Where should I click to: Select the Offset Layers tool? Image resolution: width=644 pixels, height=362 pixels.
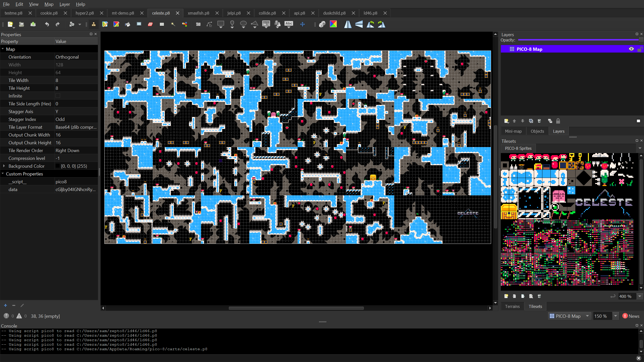tap(302, 24)
